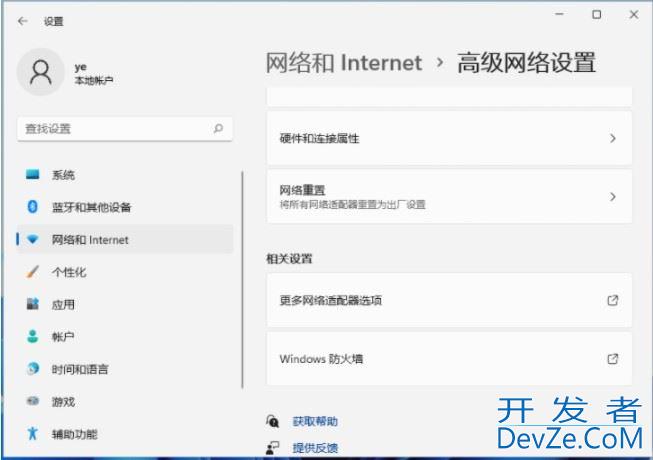
Task: Go back with the arrow icon
Action: pos(22,21)
